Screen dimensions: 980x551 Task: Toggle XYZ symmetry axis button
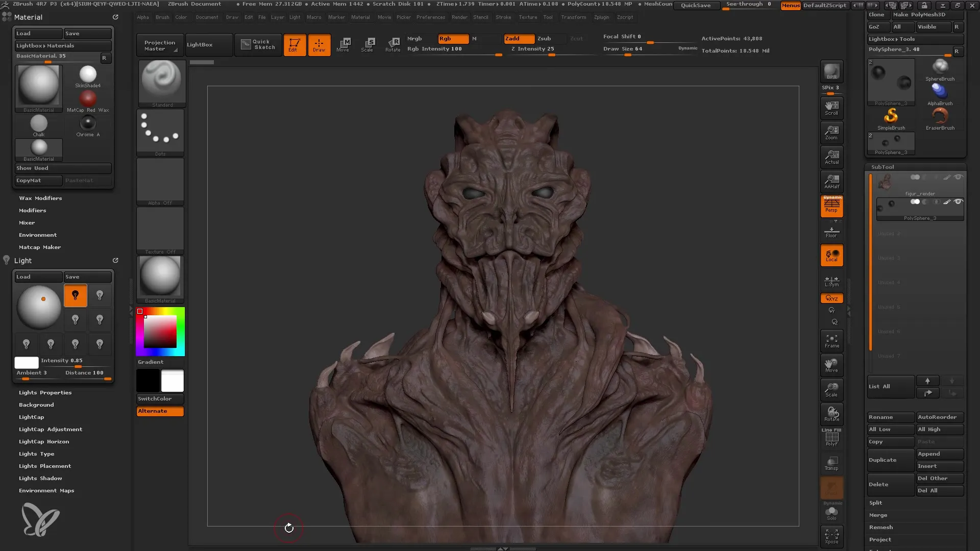pos(832,297)
